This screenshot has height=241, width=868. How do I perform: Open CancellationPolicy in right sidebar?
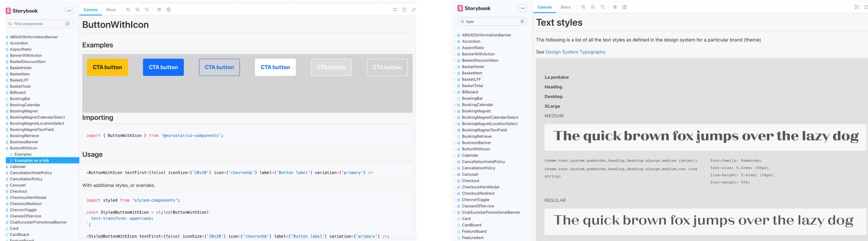(478, 168)
